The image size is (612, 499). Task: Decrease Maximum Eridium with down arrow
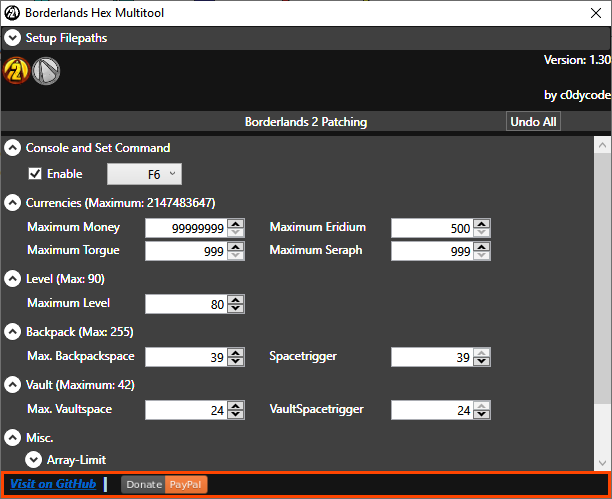482,232
